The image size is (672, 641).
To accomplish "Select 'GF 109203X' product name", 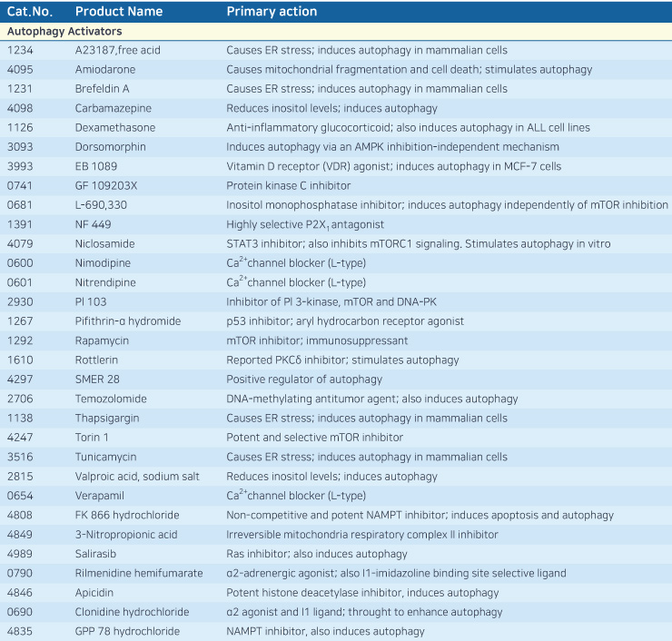I will 106,185.
